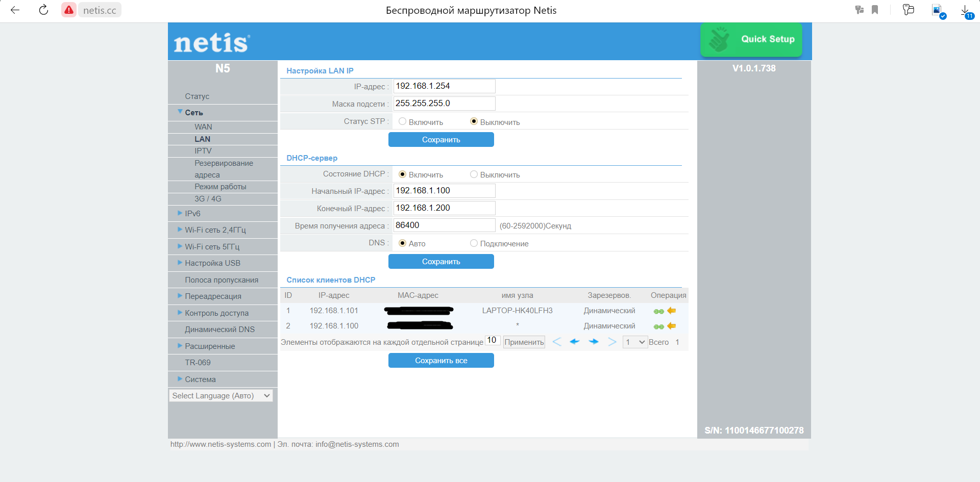The width and height of the screenshot is (980, 482).
Task: Open the Статус menu item
Action: coord(197,96)
